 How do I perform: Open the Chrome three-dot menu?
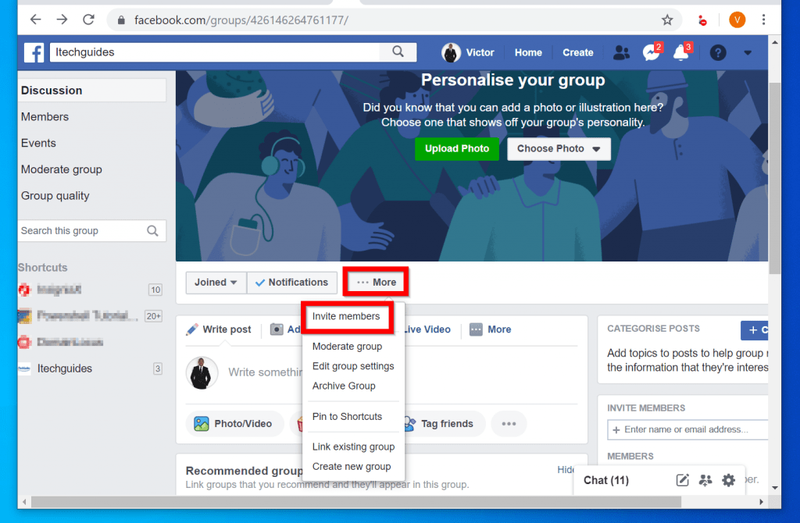click(x=763, y=20)
